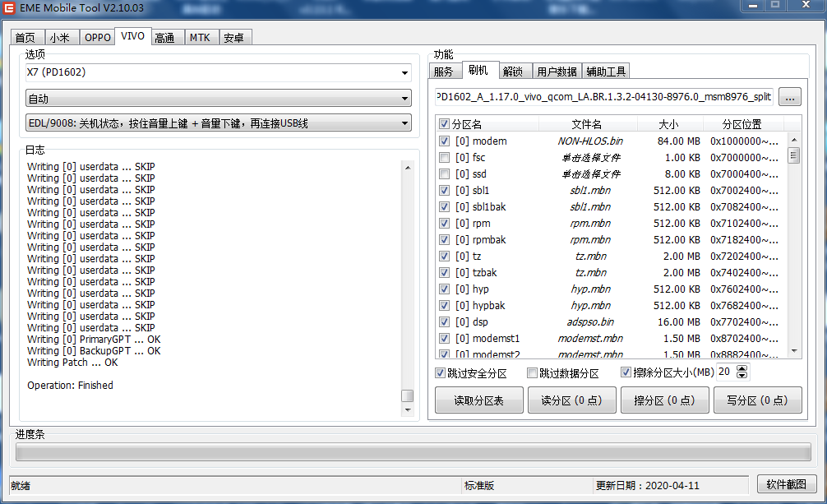Viewport: 827px width, 504px height.
Task: Toggle the 擦除分区大小(MB) checkbox
Action: click(626, 372)
